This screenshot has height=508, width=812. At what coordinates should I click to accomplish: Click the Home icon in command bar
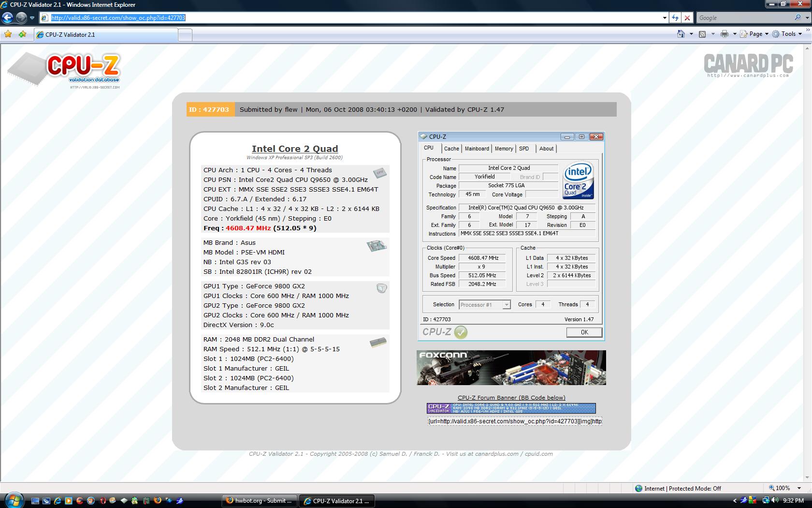click(x=681, y=34)
